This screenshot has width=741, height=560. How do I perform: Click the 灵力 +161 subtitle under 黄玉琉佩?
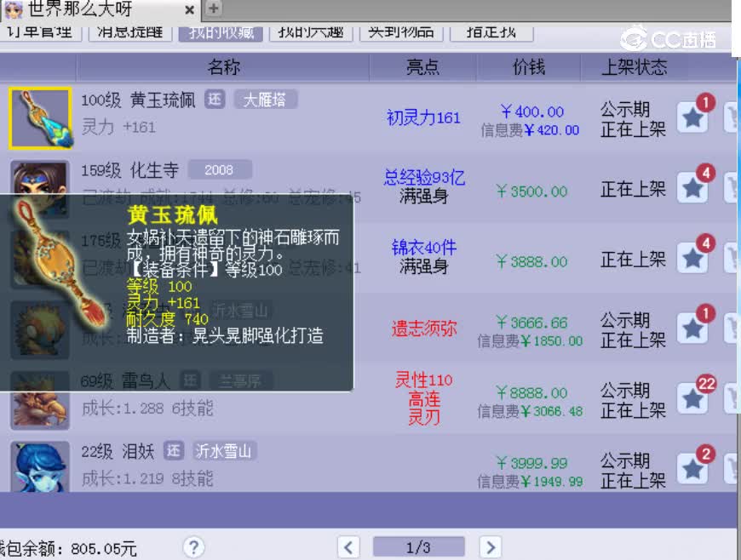point(118,127)
